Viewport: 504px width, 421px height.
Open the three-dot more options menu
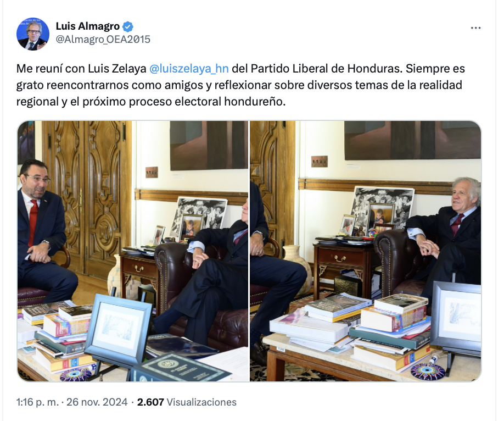[475, 28]
